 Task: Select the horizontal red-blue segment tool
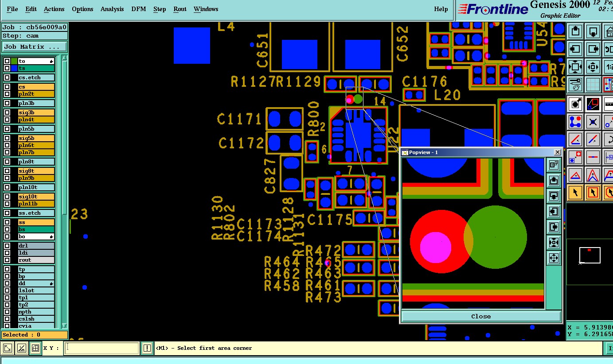coord(593,157)
